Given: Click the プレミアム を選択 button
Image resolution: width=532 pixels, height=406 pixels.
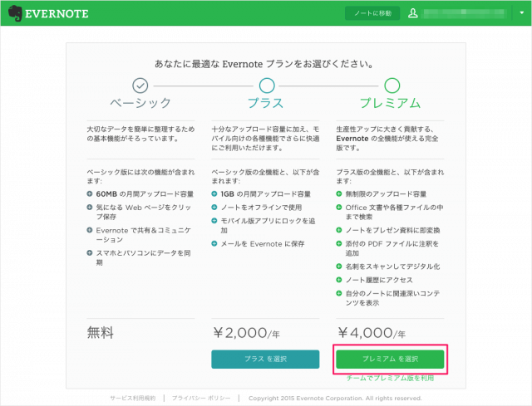Looking at the screenshot, I should [391, 359].
